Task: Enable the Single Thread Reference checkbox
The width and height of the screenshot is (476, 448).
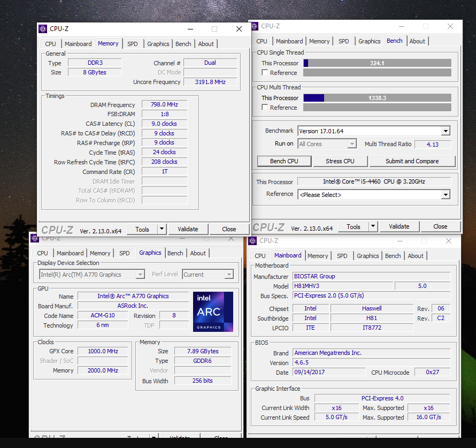Action: point(265,73)
